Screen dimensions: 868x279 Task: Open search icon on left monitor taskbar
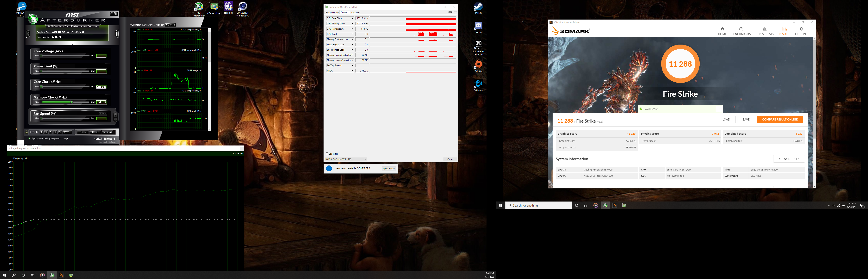[x=14, y=275]
